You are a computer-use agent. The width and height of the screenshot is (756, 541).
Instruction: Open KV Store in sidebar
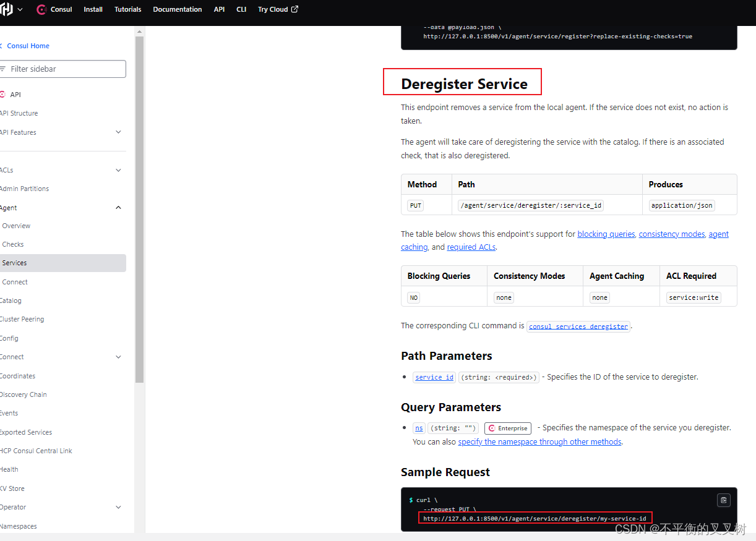(12, 488)
